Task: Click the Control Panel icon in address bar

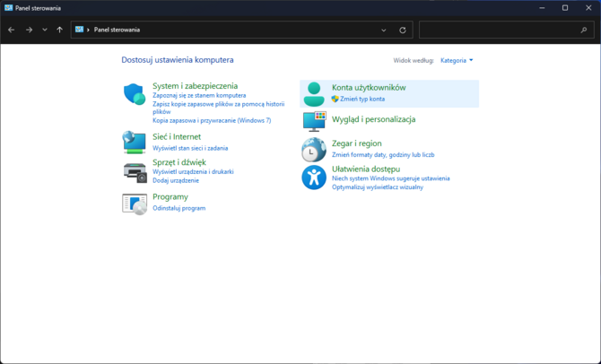Action: click(79, 30)
